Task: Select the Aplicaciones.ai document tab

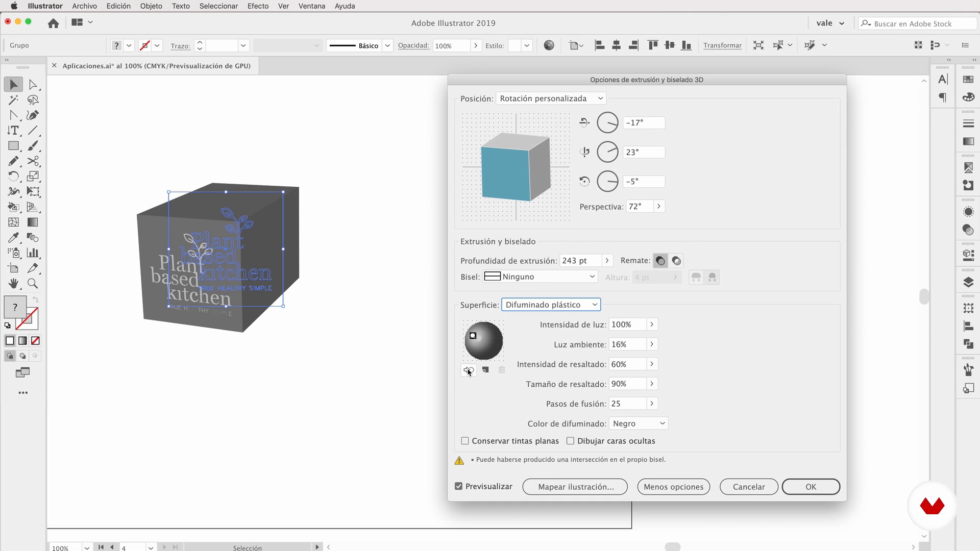Action: (156, 66)
